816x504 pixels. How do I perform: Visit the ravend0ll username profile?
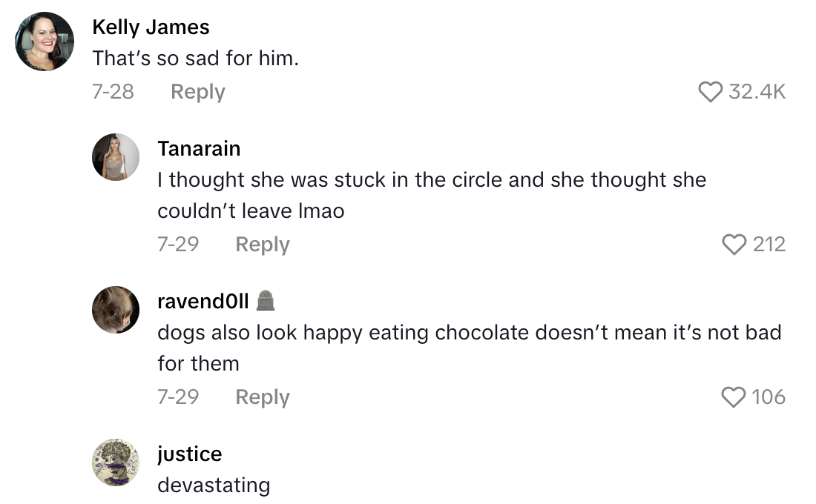(203, 301)
